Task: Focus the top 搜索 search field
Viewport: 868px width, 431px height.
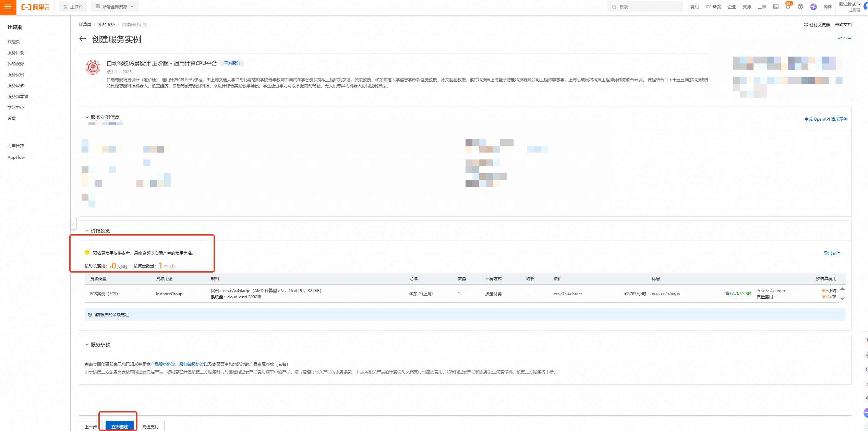Action: pyautogui.click(x=645, y=7)
